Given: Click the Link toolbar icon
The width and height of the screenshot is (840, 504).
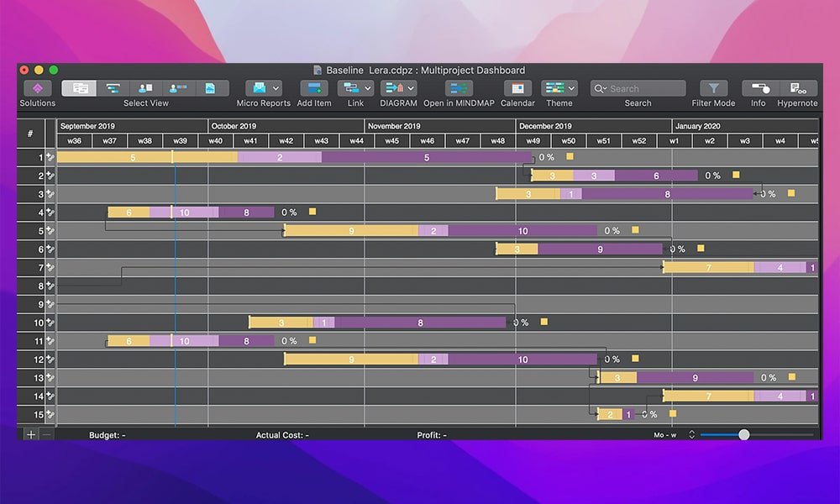Looking at the screenshot, I should (x=351, y=88).
